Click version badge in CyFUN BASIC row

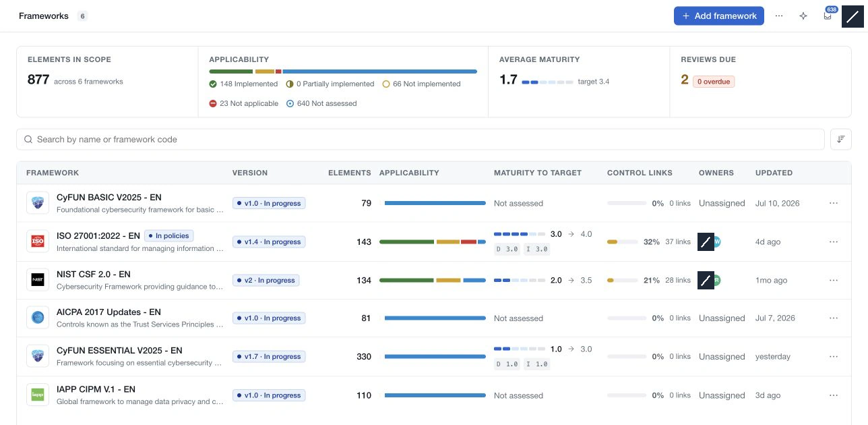pyautogui.click(x=269, y=203)
